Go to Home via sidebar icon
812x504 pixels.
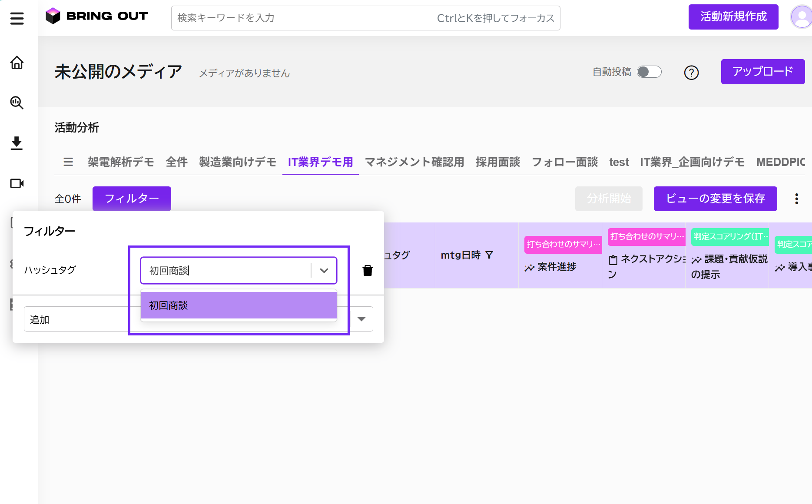[x=17, y=63]
